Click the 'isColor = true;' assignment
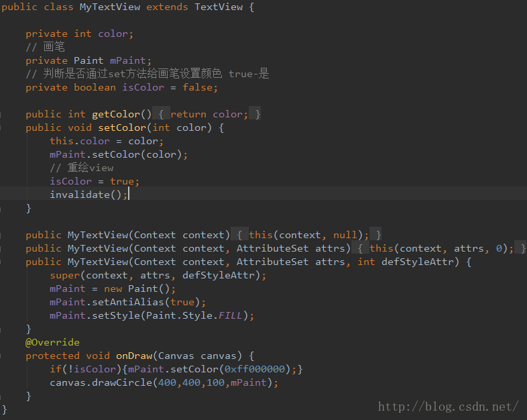 coord(95,182)
